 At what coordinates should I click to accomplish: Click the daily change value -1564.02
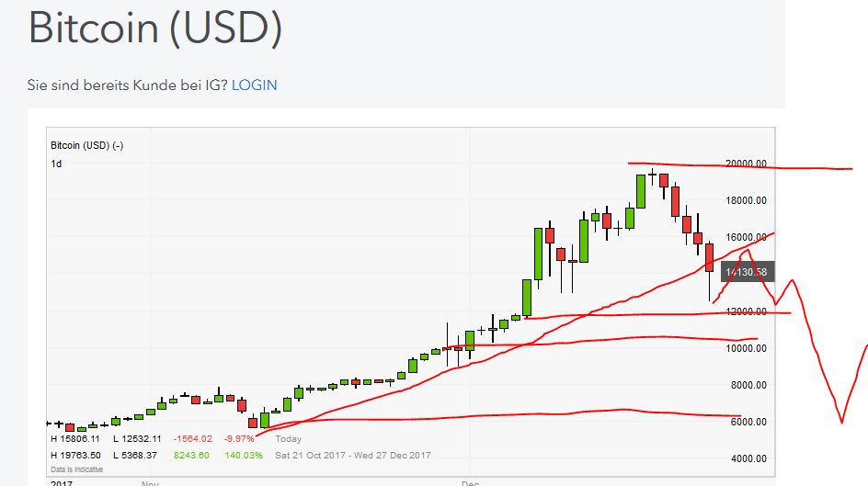[x=193, y=439]
